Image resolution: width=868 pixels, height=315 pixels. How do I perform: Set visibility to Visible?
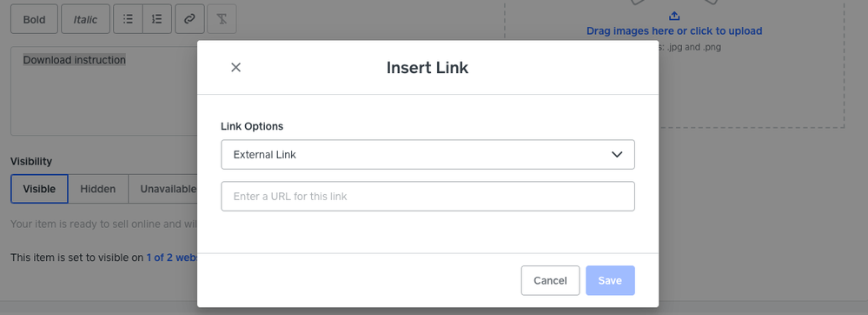tap(39, 189)
